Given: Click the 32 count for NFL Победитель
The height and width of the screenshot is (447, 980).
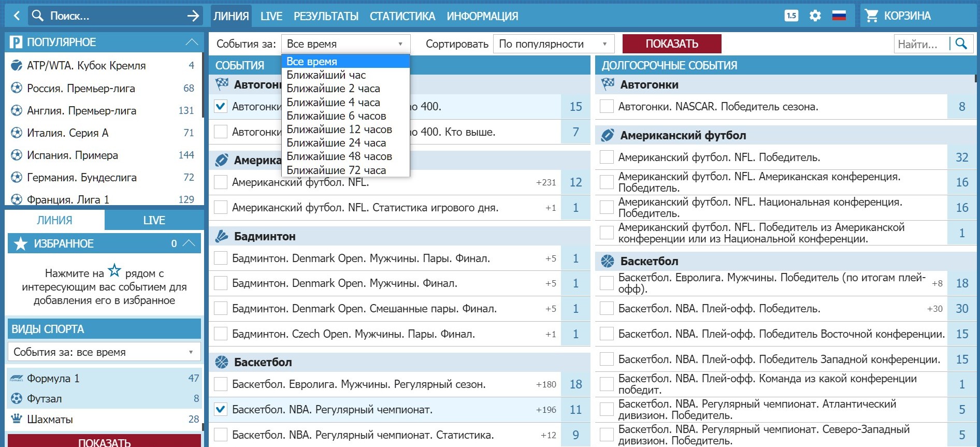Looking at the screenshot, I should pyautogui.click(x=962, y=157).
